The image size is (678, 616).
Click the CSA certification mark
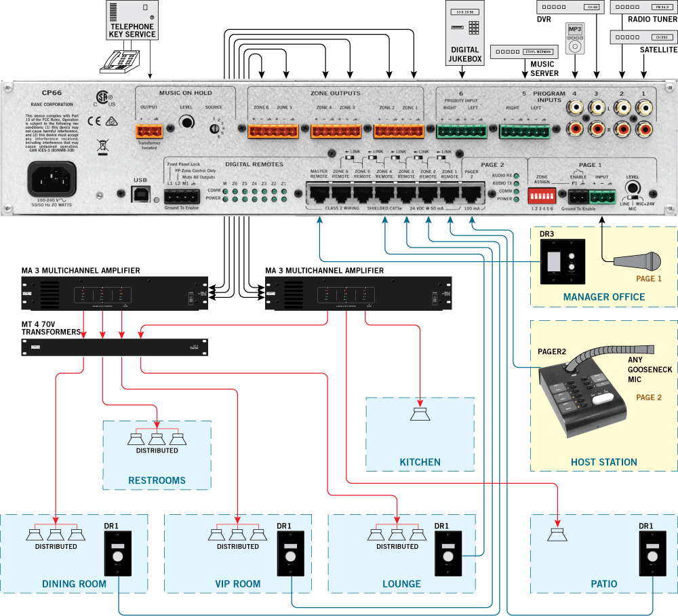point(104,98)
